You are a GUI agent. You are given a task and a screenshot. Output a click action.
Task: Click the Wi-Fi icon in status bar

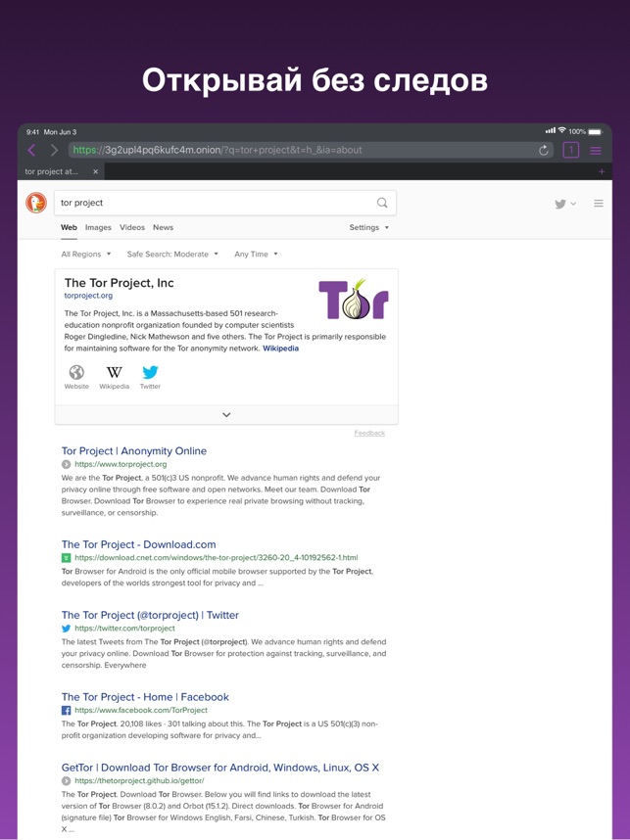[x=562, y=130]
